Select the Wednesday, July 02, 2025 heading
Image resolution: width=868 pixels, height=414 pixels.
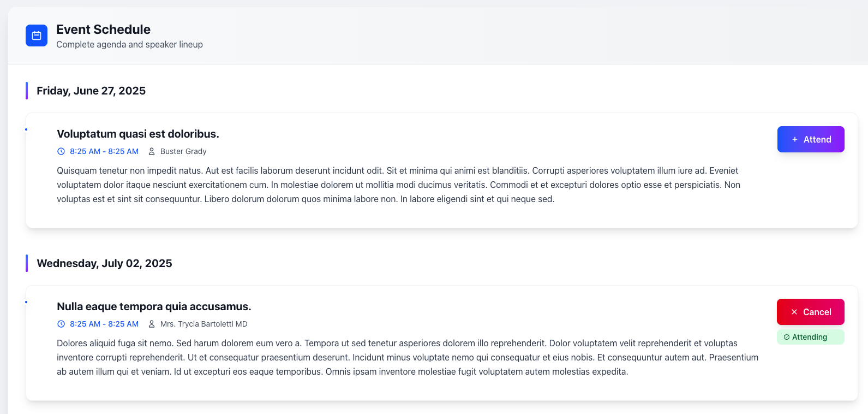click(x=104, y=263)
